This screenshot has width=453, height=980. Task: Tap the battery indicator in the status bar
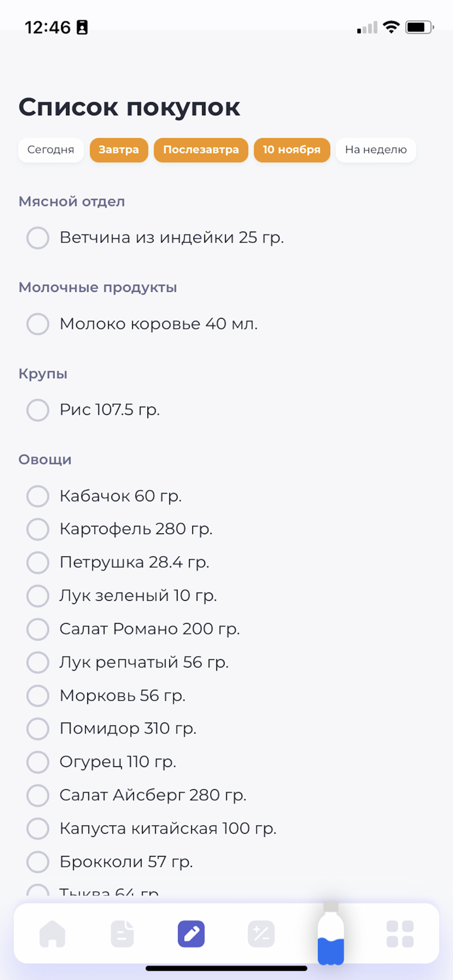(x=419, y=27)
